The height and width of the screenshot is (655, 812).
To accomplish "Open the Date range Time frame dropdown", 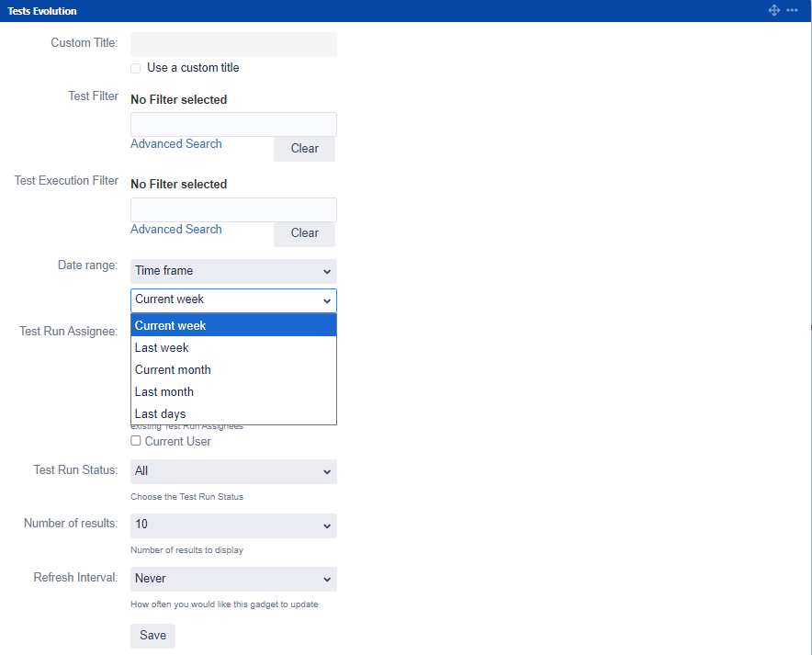I will pyautogui.click(x=233, y=271).
